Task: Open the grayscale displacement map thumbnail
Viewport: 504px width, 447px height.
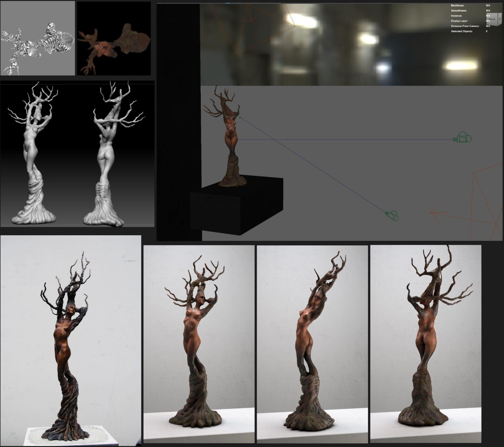Action: pos(37,38)
